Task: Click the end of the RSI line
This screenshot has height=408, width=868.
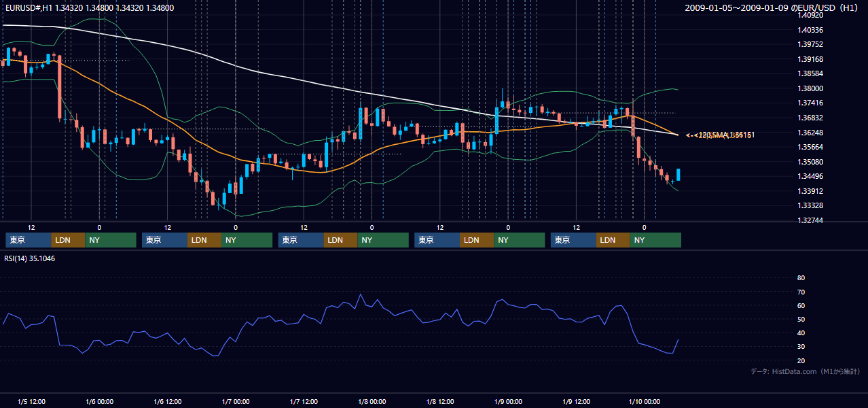Action: point(678,339)
